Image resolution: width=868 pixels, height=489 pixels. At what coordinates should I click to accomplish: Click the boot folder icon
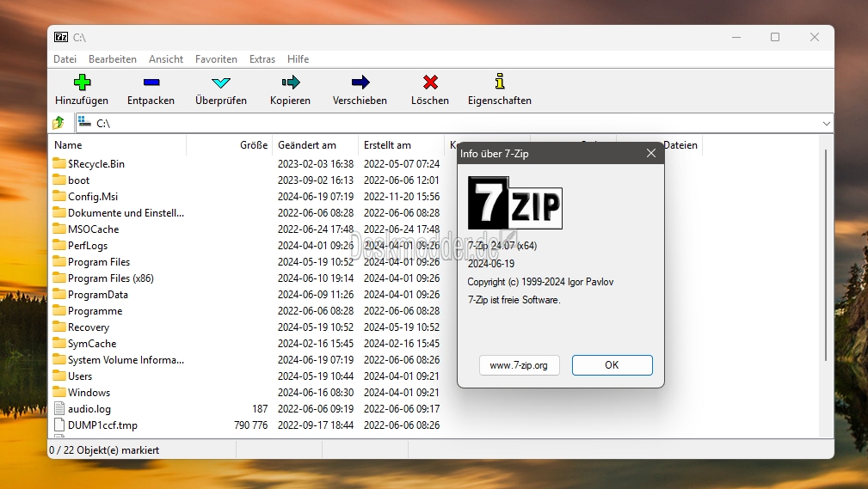click(x=59, y=180)
